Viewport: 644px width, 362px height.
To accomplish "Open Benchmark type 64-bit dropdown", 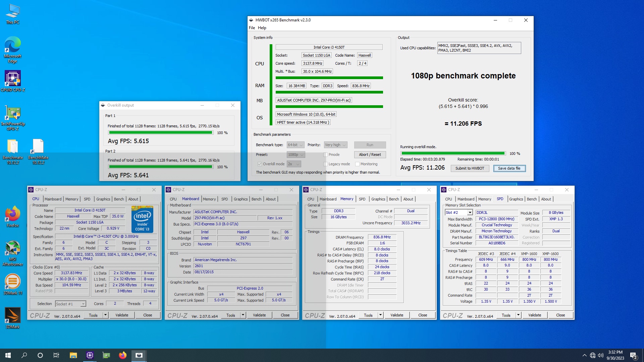I will tap(296, 145).
